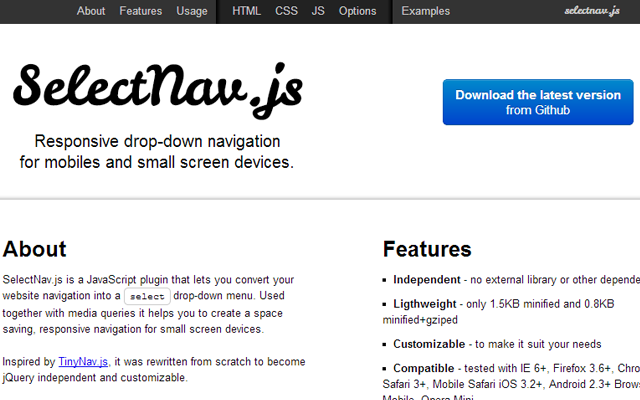Click the 'select' code tag in About text
Screen dimensions: 640x400
click(x=147, y=297)
